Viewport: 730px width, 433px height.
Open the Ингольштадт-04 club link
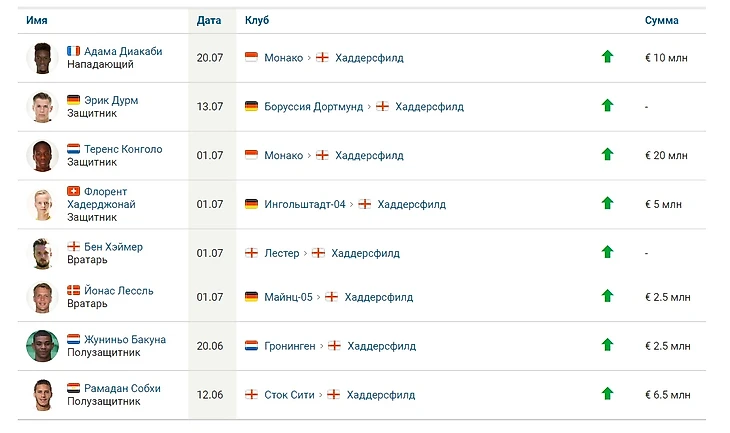pos(305,204)
